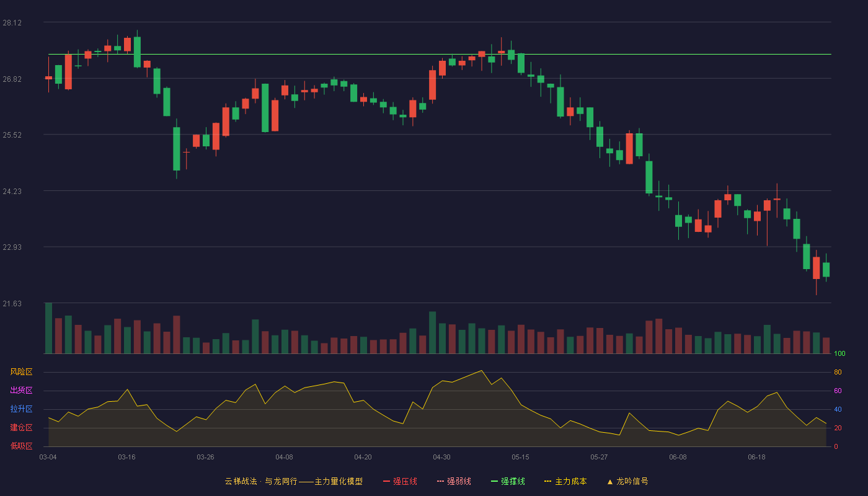Screen dimensions: 868x496
Task: Click the red 强压线 legend line marker
Action: [386, 481]
